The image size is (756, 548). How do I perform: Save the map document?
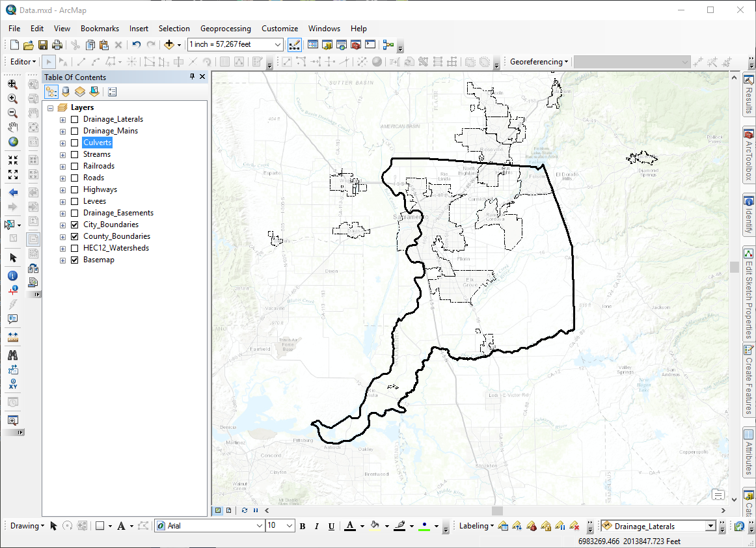43,45
